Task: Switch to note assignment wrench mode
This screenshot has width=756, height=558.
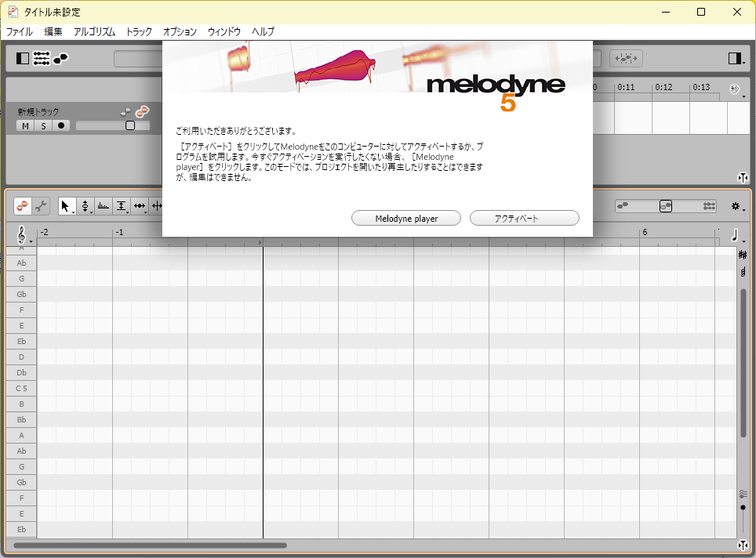Action: [41, 206]
